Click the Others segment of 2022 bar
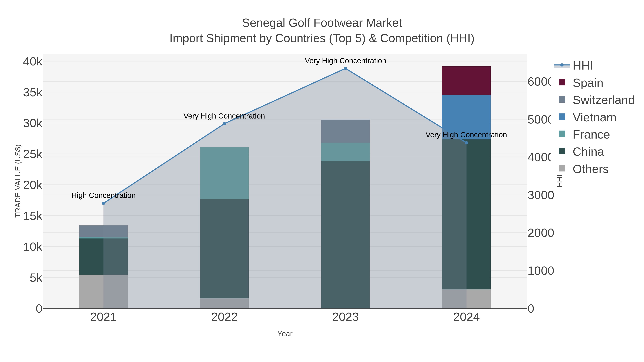This screenshot has height=362, width=644. click(x=225, y=303)
